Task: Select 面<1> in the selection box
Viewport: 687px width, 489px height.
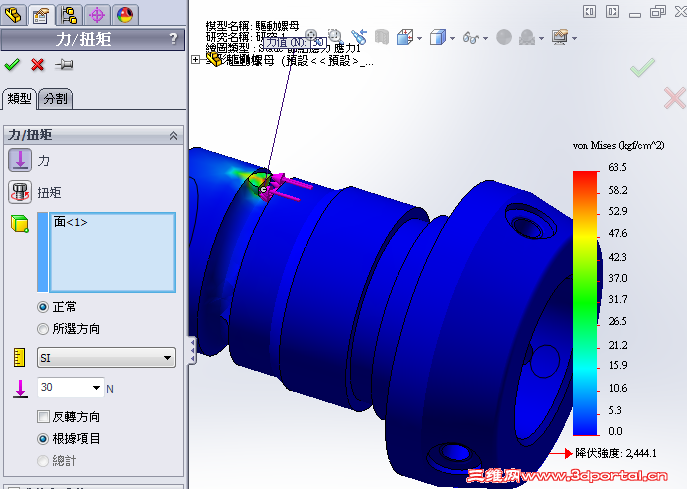Action: tap(71, 222)
